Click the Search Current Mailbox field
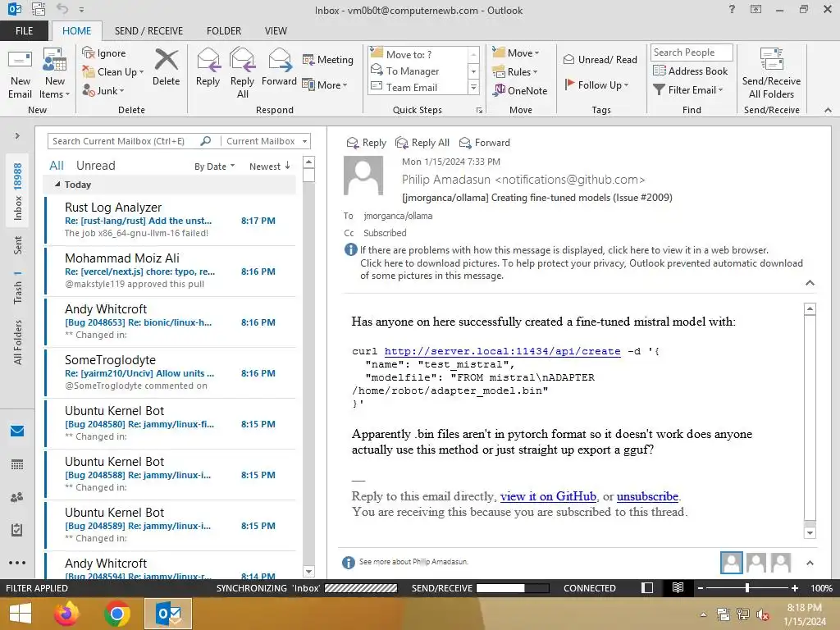840x630 pixels. tap(125, 141)
